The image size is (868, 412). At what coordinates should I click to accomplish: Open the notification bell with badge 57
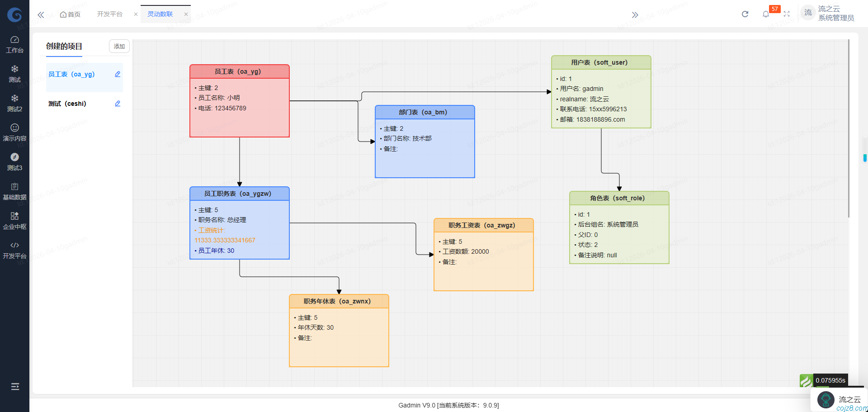click(x=766, y=14)
